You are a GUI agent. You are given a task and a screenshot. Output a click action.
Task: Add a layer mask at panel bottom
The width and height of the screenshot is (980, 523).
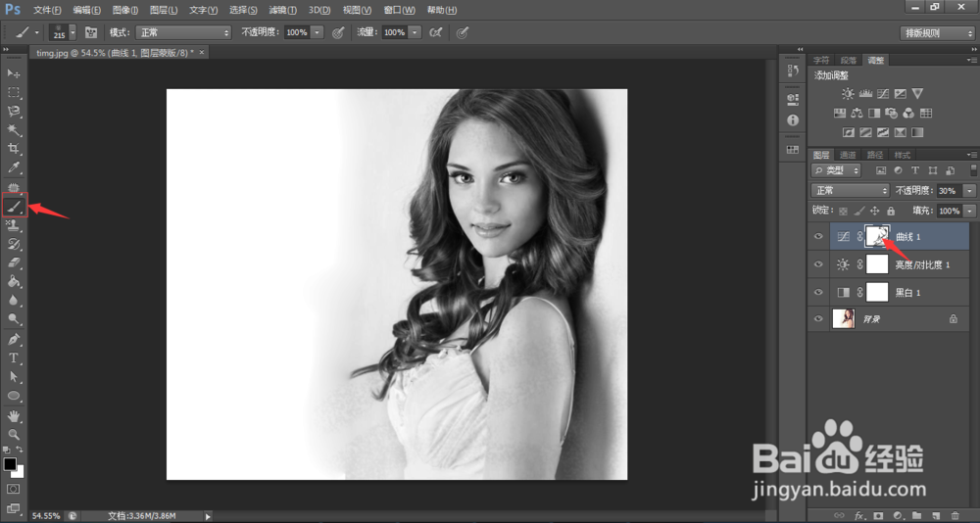point(879,515)
